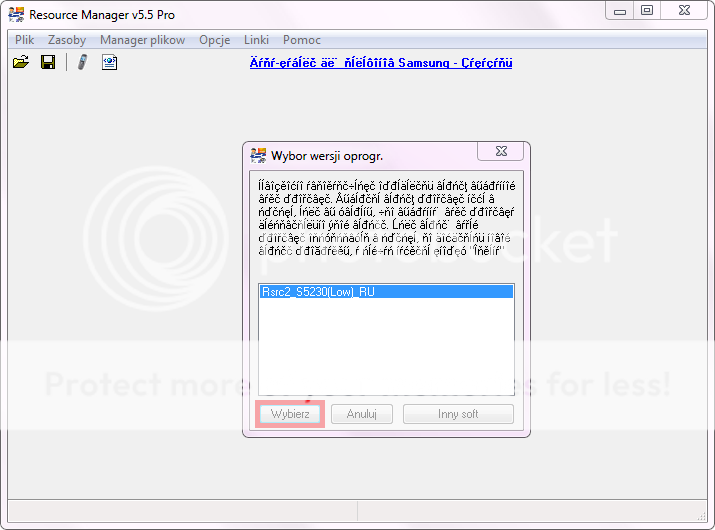
Task: Open the Plik menu
Action: [x=25, y=40]
